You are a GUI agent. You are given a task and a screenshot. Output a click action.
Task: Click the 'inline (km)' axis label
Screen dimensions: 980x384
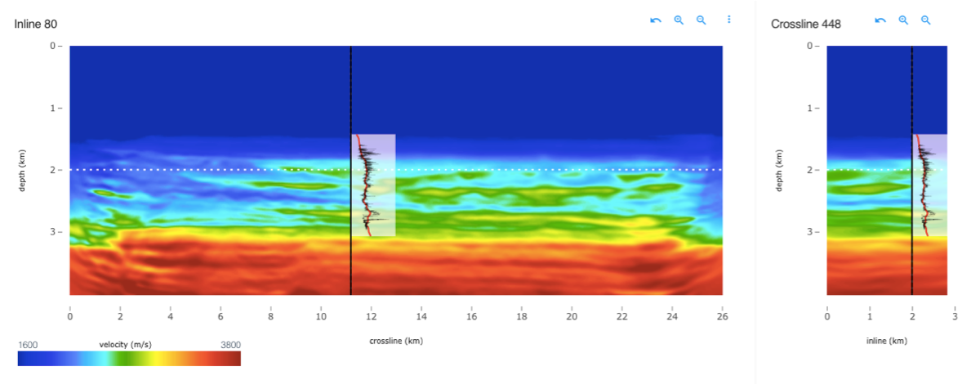tap(887, 341)
